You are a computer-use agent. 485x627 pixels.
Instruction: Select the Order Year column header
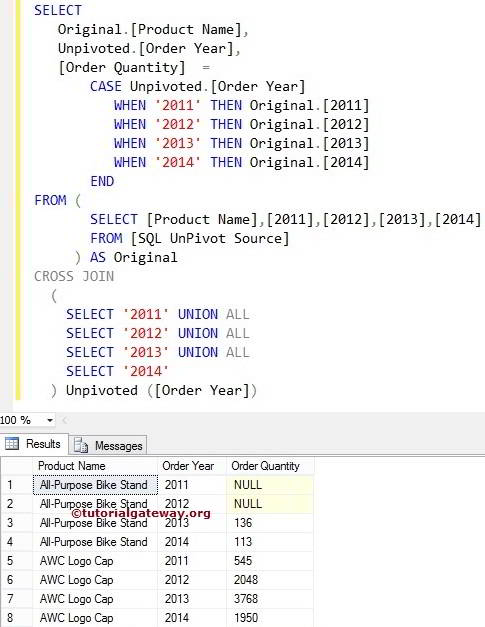(192, 466)
